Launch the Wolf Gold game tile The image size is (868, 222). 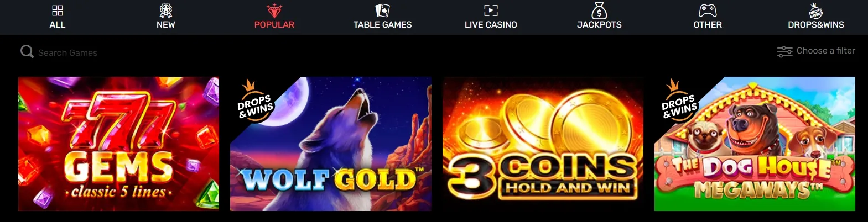coord(331,144)
